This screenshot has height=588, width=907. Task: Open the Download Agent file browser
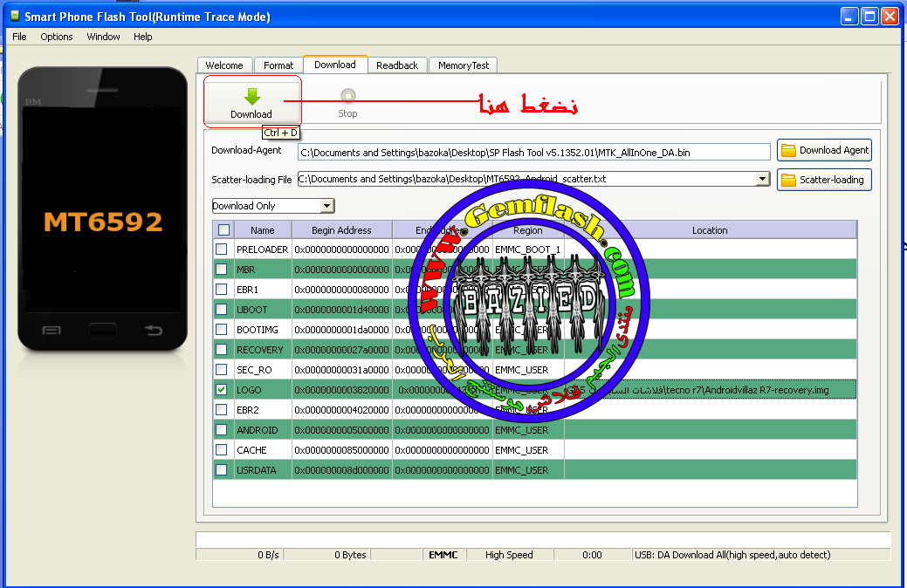click(x=824, y=150)
